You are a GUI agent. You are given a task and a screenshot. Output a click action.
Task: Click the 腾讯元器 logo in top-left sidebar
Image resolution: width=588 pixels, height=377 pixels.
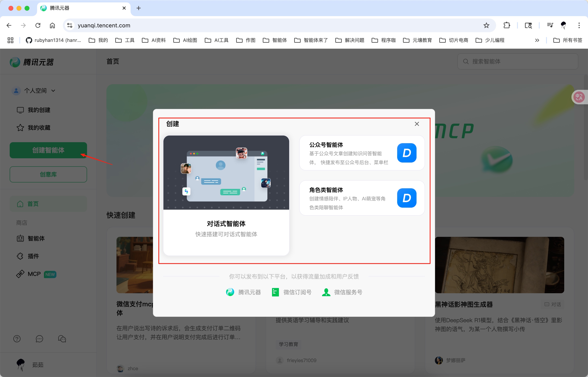coord(32,62)
